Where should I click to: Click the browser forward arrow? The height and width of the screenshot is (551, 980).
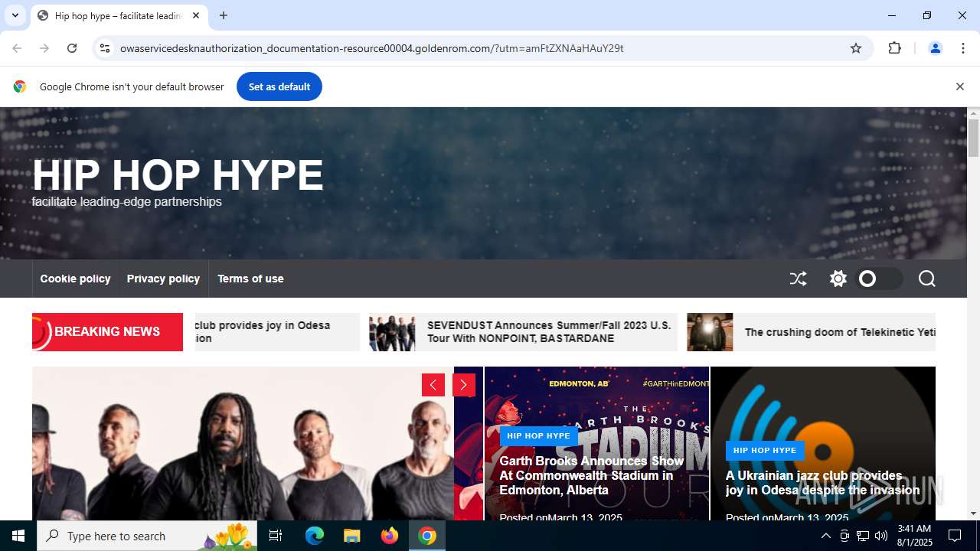pos(44,48)
